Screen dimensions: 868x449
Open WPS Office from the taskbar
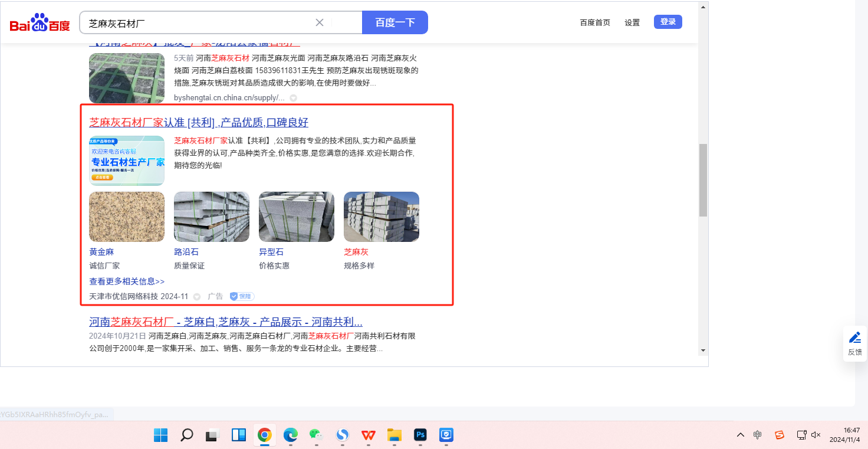pyautogui.click(x=369, y=435)
